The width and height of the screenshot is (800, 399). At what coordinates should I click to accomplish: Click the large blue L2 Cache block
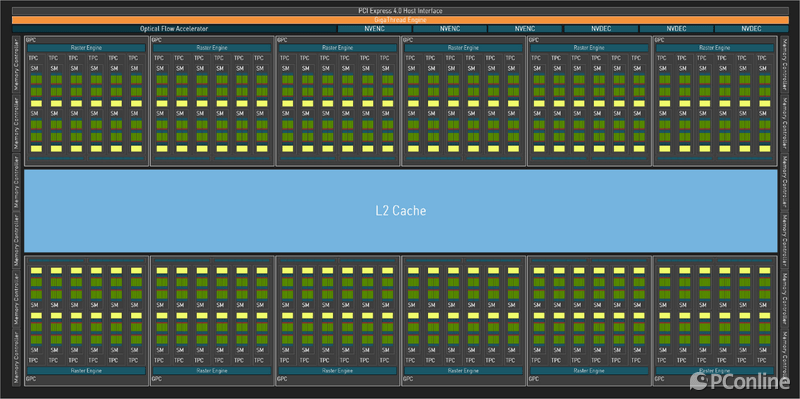tap(401, 210)
